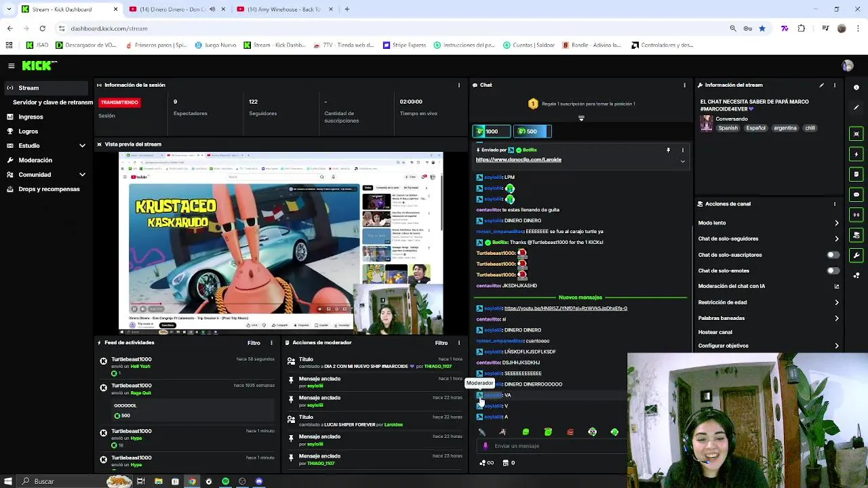Expand the pinned message with the chevron
This screenshot has width=868, height=488.
point(683,161)
